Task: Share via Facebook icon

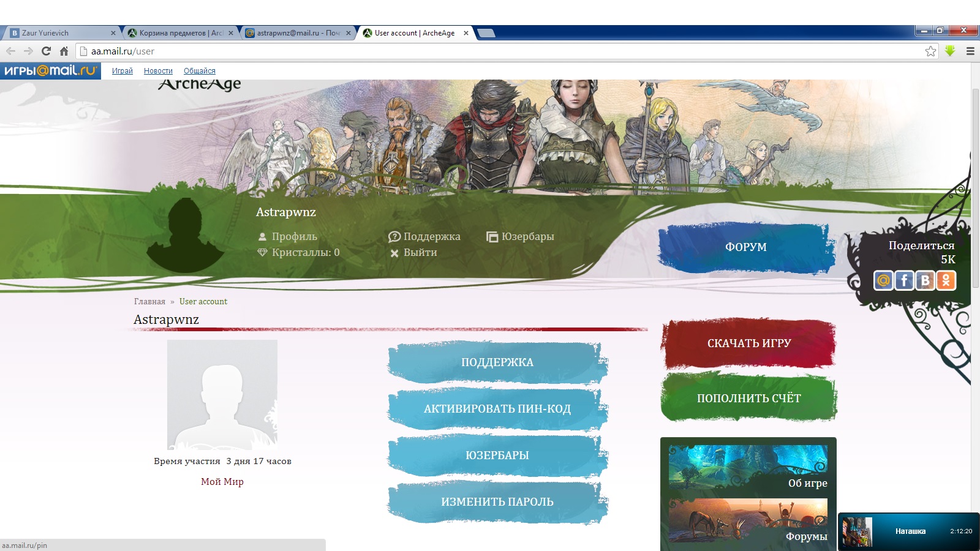Action: click(x=904, y=280)
